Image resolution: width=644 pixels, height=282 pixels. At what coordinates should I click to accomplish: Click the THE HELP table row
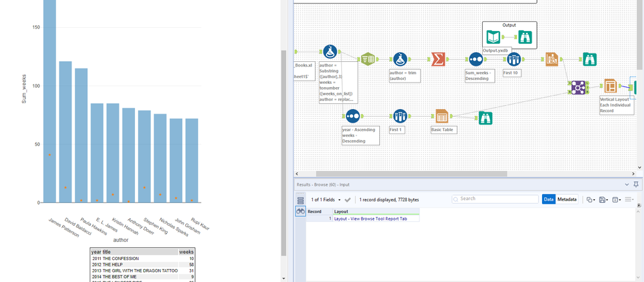[143, 265]
